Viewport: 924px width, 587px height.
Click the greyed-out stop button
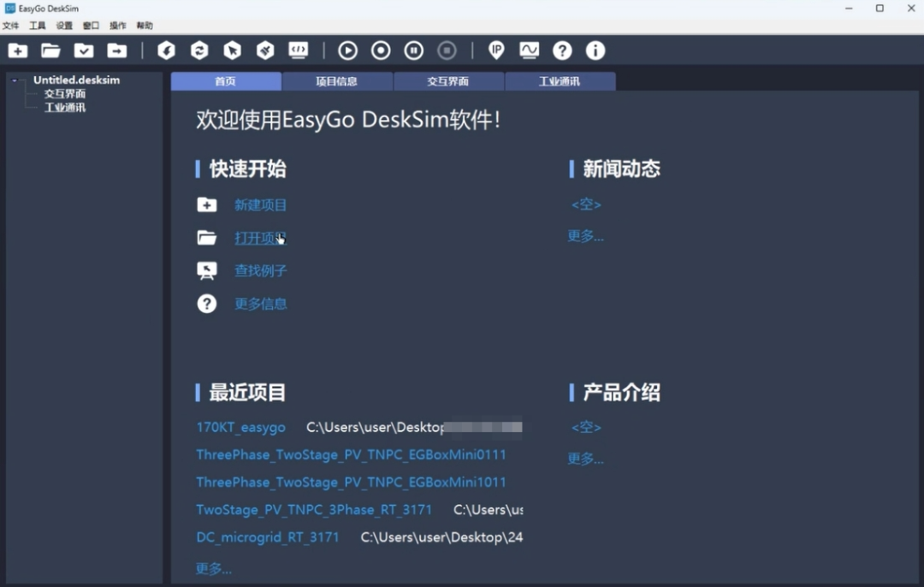pos(447,50)
